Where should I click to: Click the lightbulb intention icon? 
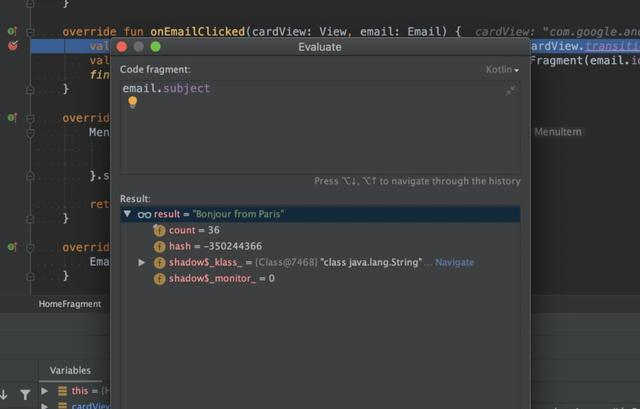tap(132, 102)
